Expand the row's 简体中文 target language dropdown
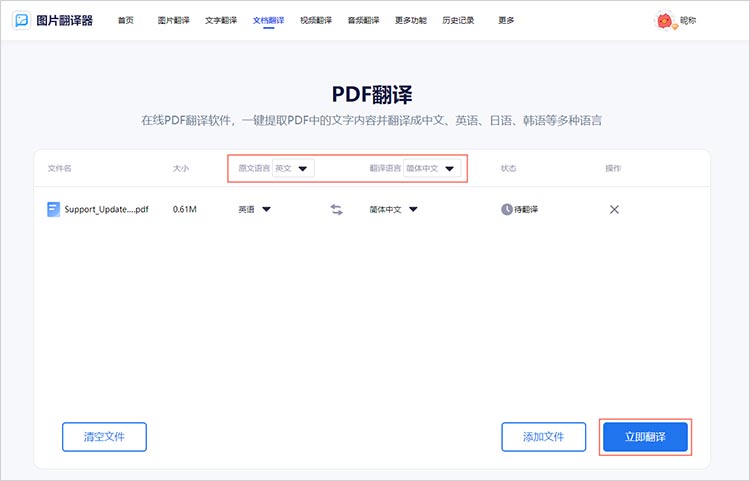Viewport: 750px width, 481px height. (393, 209)
